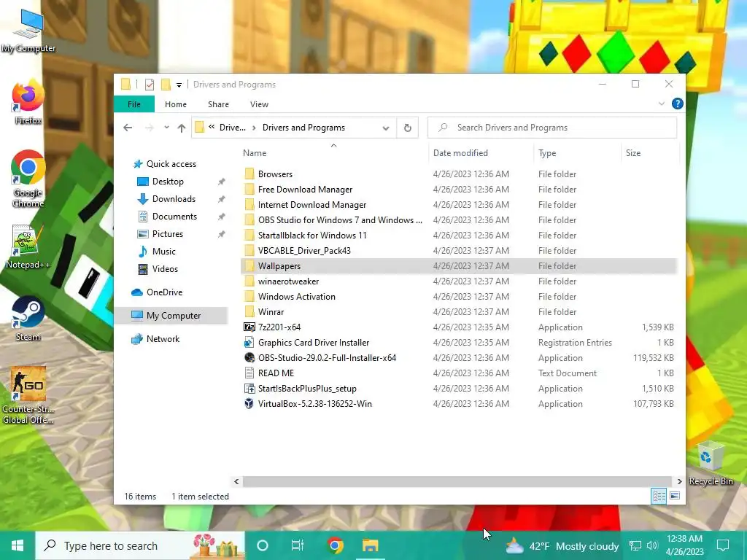Open Desktop in the navigation pane

tap(168, 182)
